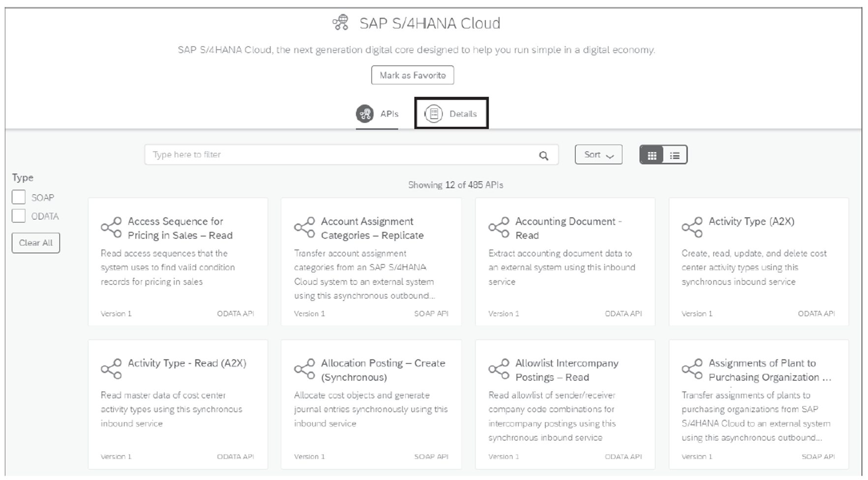Click API icon on Account Assignment Categories card
This screenshot has height=480, width=868.
[304, 227]
